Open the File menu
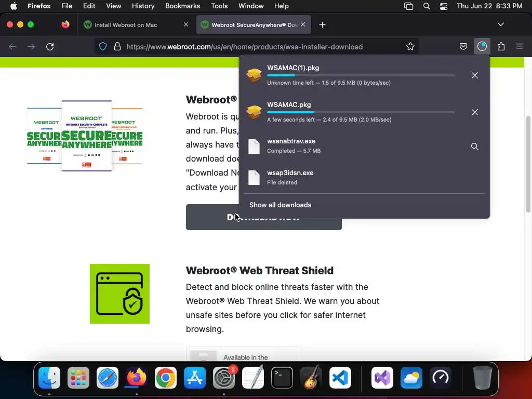 (66, 6)
